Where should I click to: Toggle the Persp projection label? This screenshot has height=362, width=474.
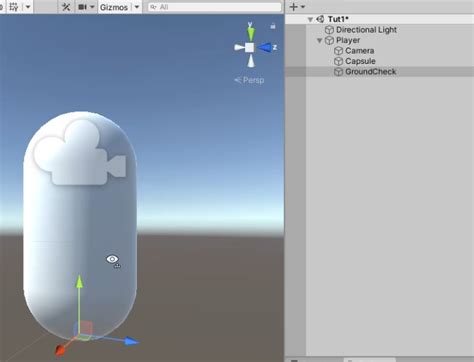coord(249,80)
